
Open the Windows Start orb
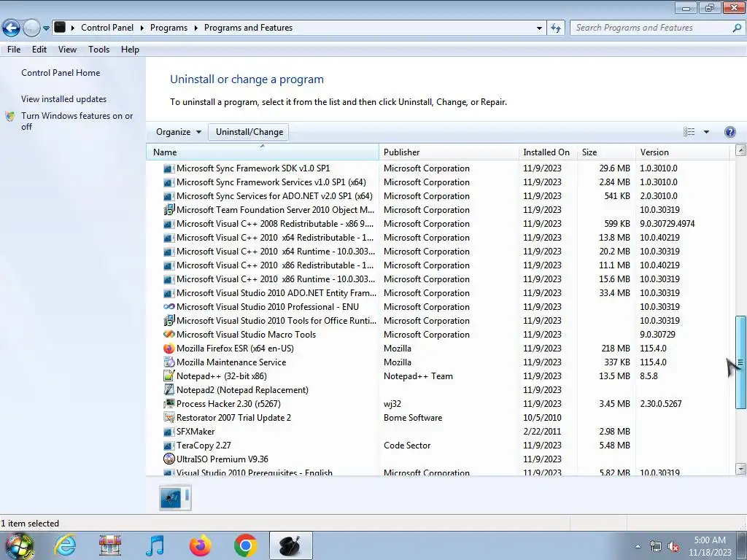point(19,546)
